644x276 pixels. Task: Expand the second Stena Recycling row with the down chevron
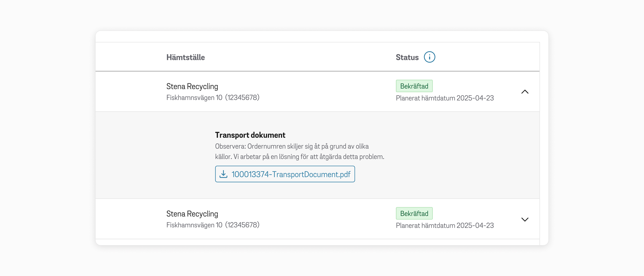(x=524, y=219)
